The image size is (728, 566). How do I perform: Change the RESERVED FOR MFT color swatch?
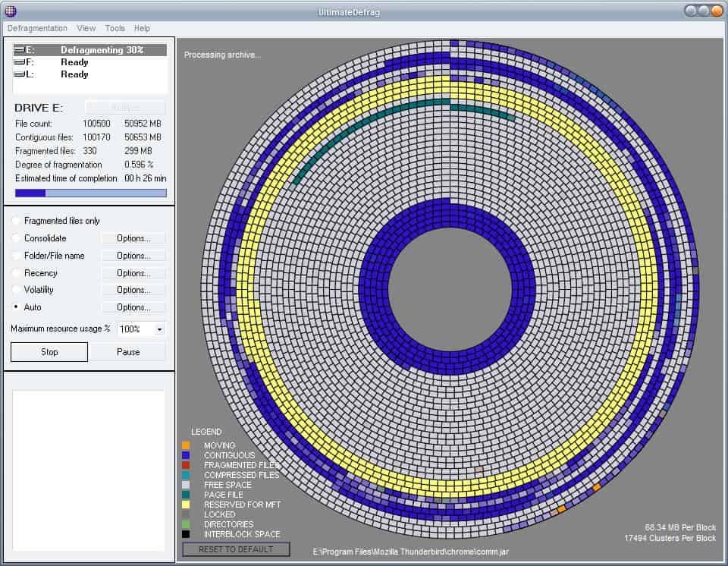click(186, 505)
